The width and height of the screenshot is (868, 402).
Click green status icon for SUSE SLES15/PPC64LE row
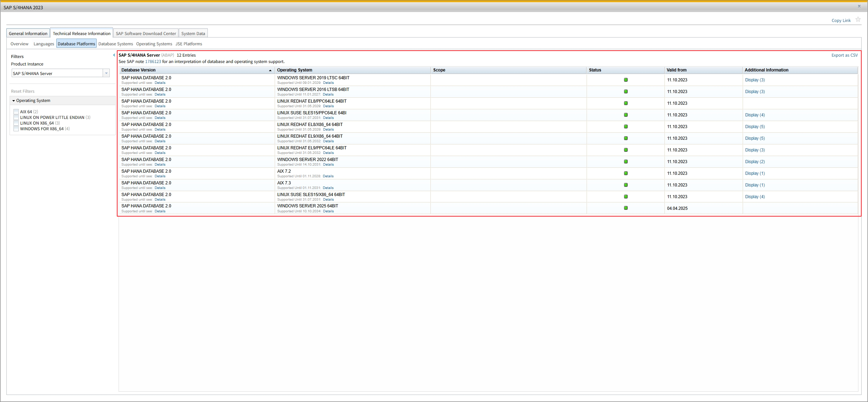[x=626, y=115]
